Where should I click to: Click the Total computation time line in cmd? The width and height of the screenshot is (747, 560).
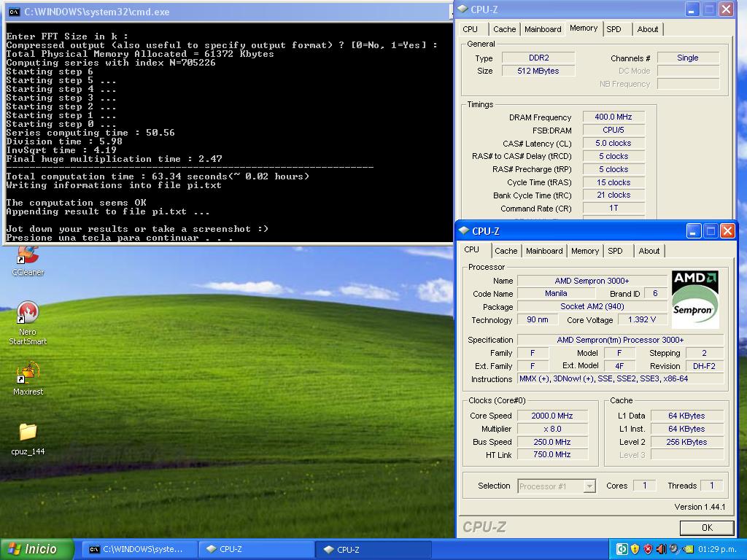(x=158, y=176)
